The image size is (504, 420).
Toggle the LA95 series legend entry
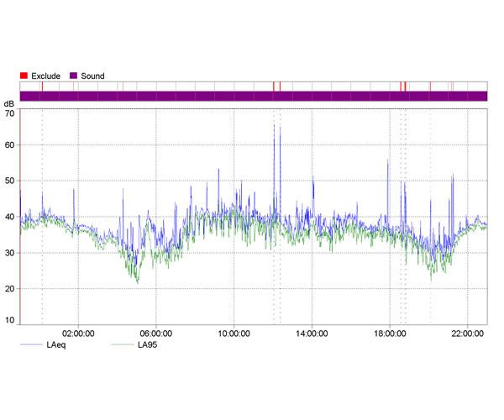[x=149, y=344]
